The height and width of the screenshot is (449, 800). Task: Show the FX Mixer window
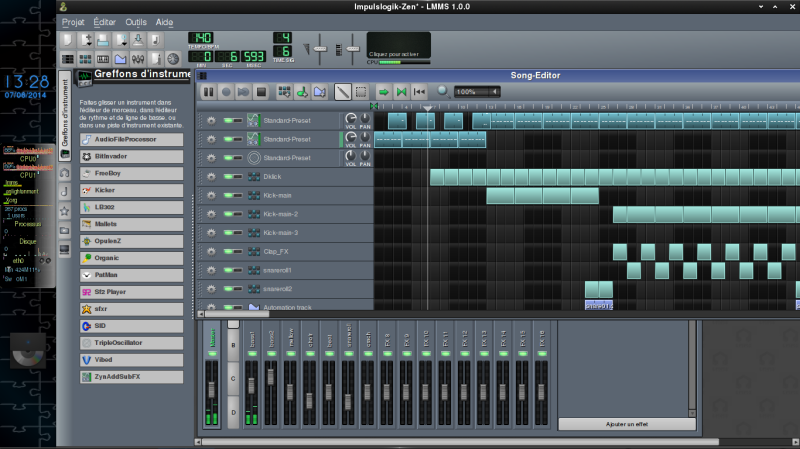(x=137, y=60)
